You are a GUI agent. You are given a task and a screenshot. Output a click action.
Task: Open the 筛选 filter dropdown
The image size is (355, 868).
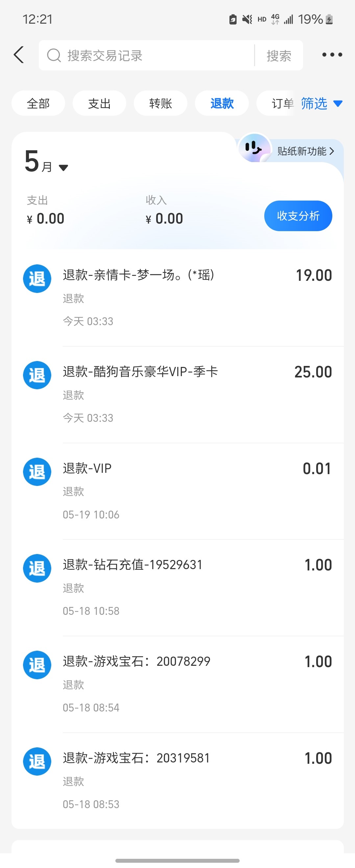click(x=321, y=104)
